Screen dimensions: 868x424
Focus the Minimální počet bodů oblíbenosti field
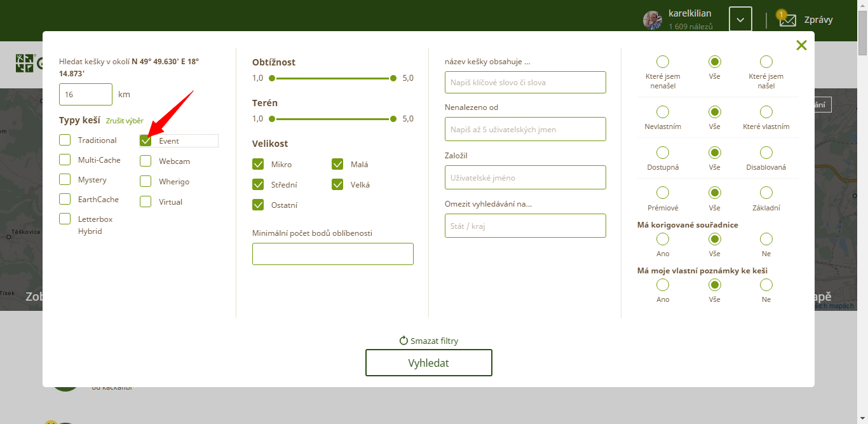pos(333,254)
